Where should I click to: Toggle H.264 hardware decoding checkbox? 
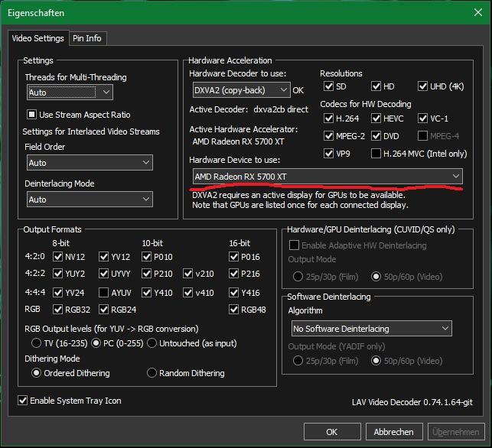click(328, 118)
